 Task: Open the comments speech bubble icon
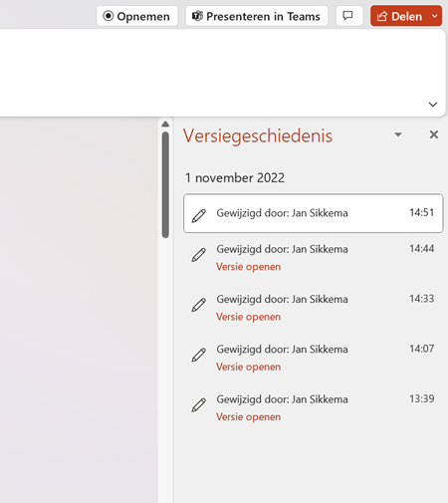(x=349, y=16)
